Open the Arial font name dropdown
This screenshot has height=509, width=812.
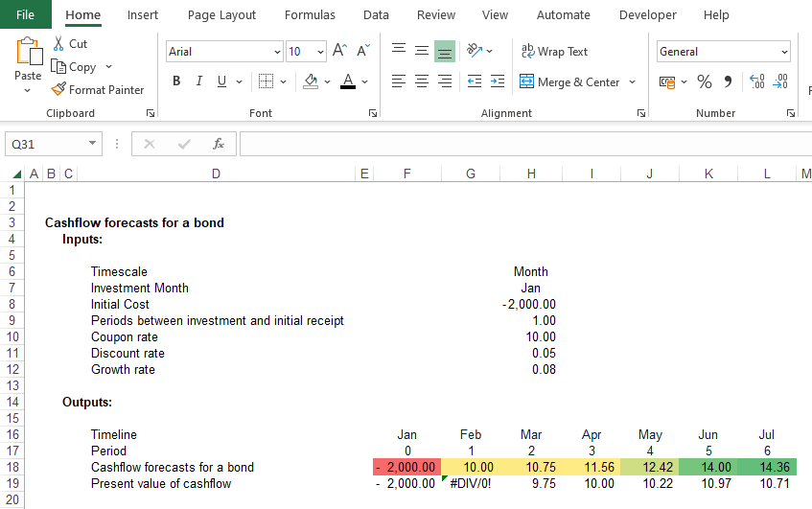tap(278, 52)
